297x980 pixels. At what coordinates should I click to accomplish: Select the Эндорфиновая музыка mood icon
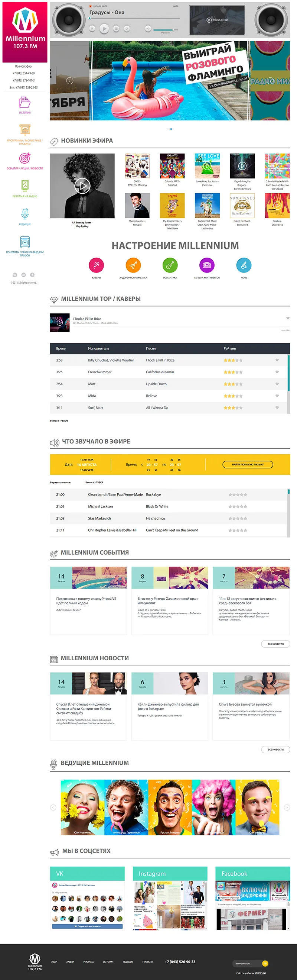click(133, 265)
